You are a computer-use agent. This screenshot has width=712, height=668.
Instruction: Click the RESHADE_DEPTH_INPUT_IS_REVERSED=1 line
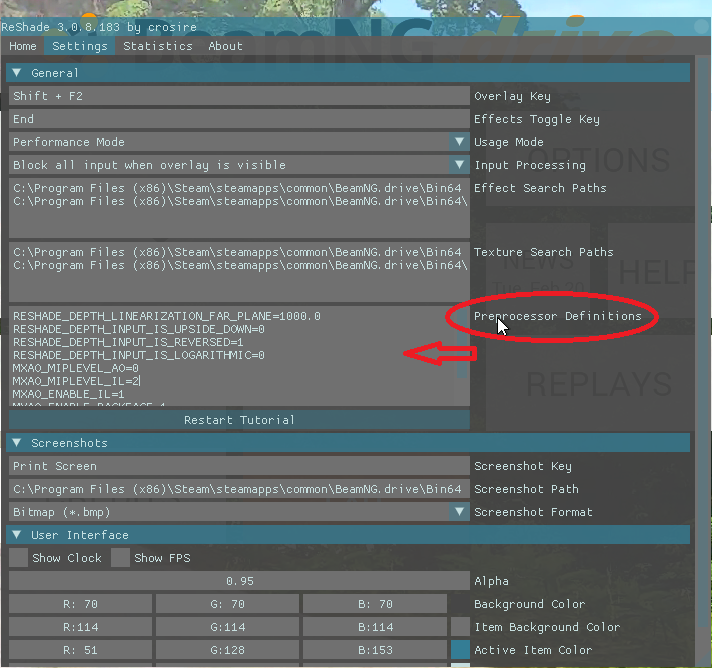128,342
